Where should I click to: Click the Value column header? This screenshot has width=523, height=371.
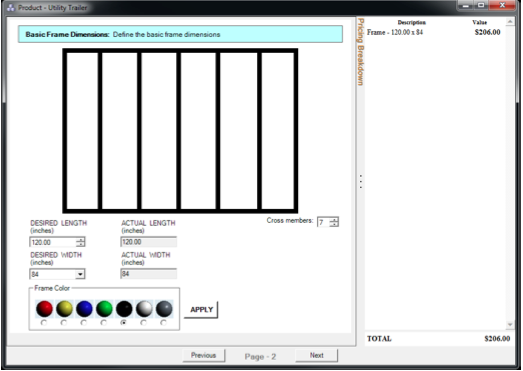point(480,22)
